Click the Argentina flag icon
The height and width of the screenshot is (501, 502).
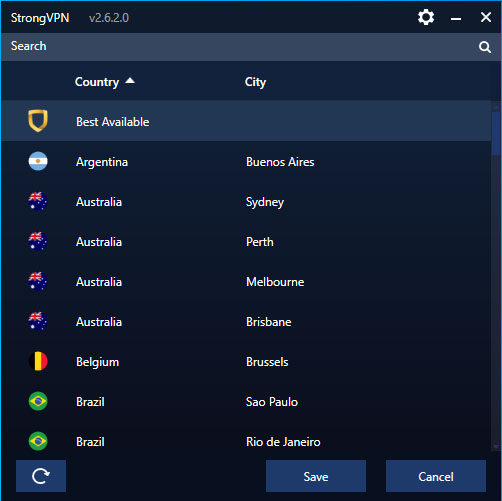pyautogui.click(x=38, y=161)
